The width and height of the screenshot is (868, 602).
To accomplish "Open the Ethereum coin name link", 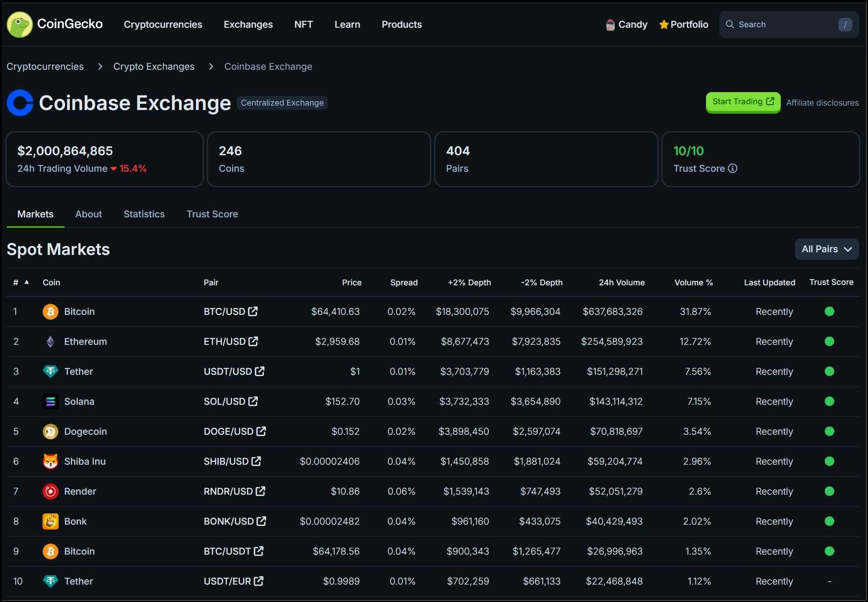I will pos(85,342).
